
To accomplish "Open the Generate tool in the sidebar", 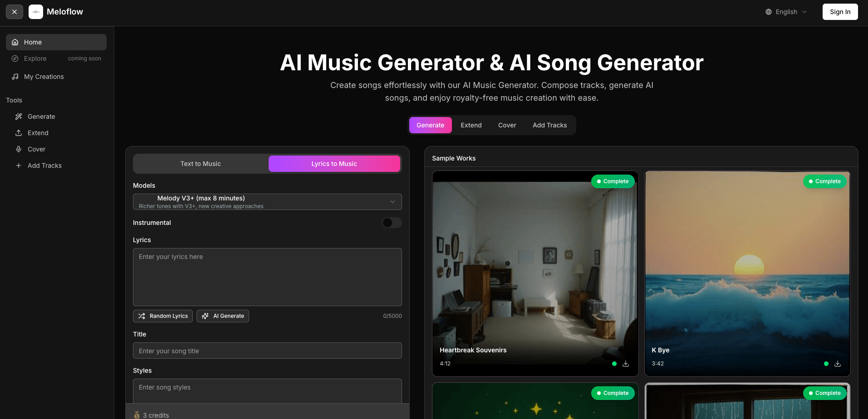I will 41,117.
